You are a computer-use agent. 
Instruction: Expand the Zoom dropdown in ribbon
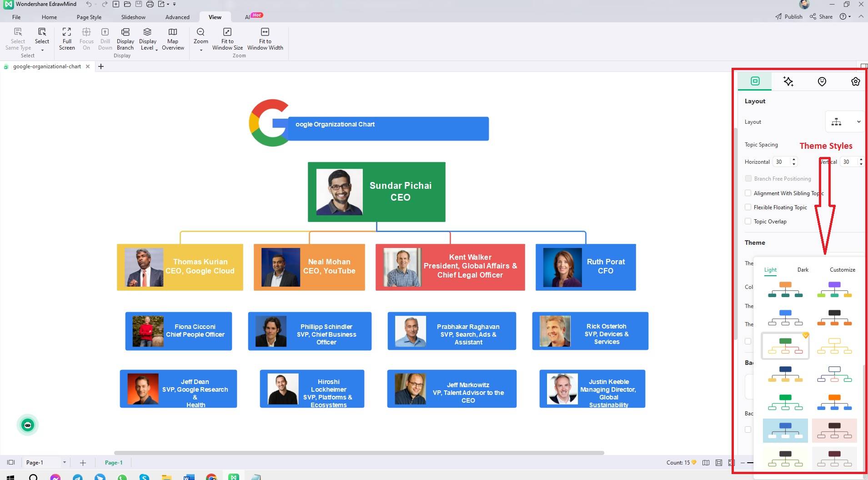coord(201,50)
